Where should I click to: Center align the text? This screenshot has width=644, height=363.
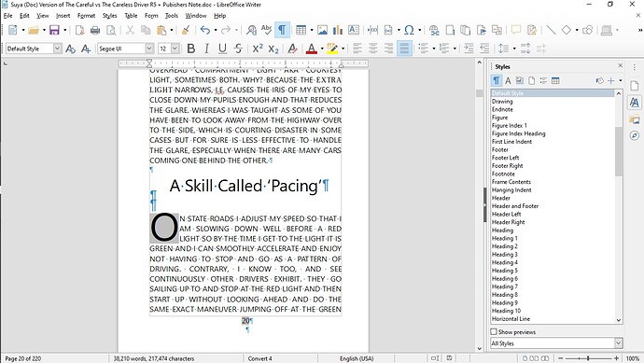(x=373, y=49)
